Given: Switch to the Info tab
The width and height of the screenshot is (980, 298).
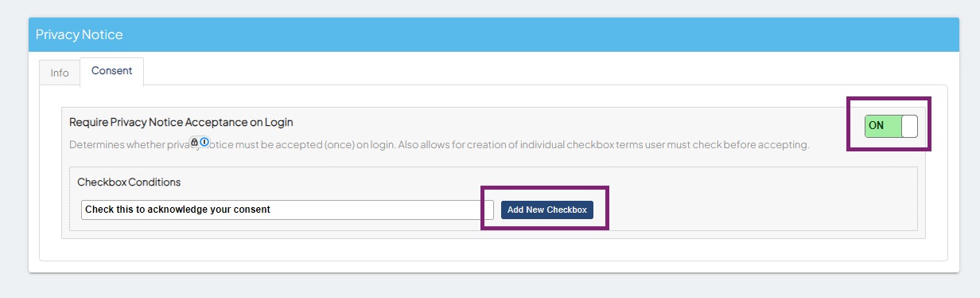Looking at the screenshot, I should coord(60,73).
